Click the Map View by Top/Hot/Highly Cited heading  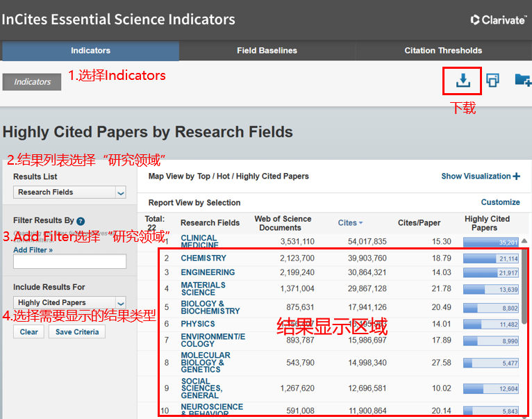coord(228,176)
